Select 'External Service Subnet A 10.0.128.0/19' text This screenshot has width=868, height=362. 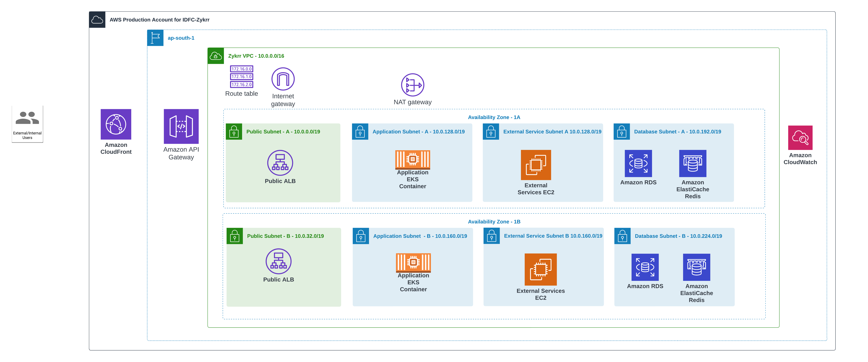point(552,132)
